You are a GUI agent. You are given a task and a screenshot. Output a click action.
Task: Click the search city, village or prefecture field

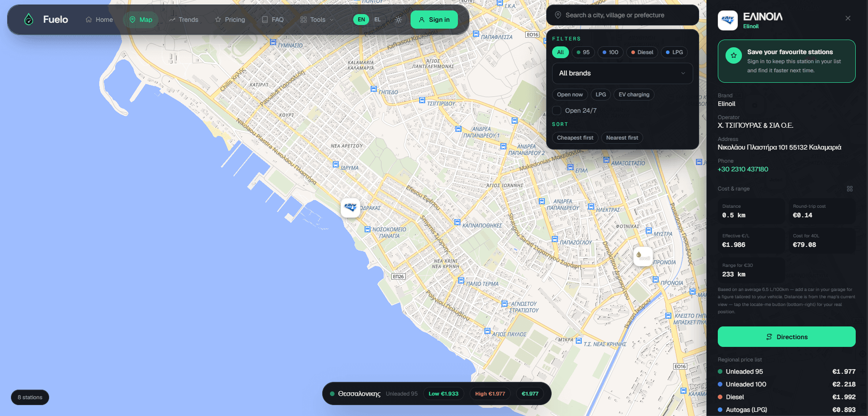click(622, 15)
